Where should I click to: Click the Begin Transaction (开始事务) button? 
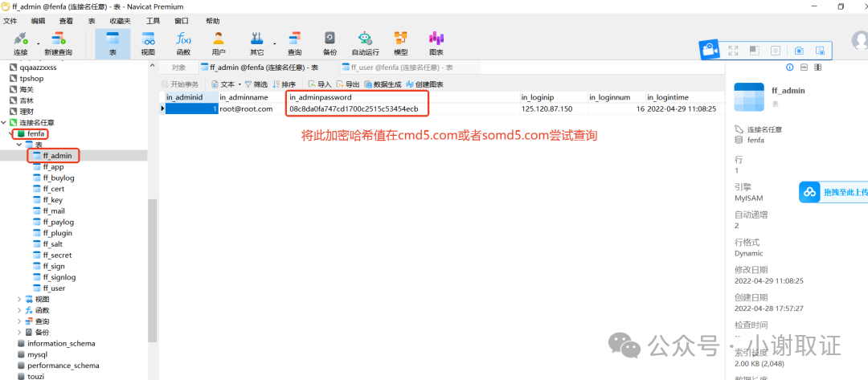[180, 84]
